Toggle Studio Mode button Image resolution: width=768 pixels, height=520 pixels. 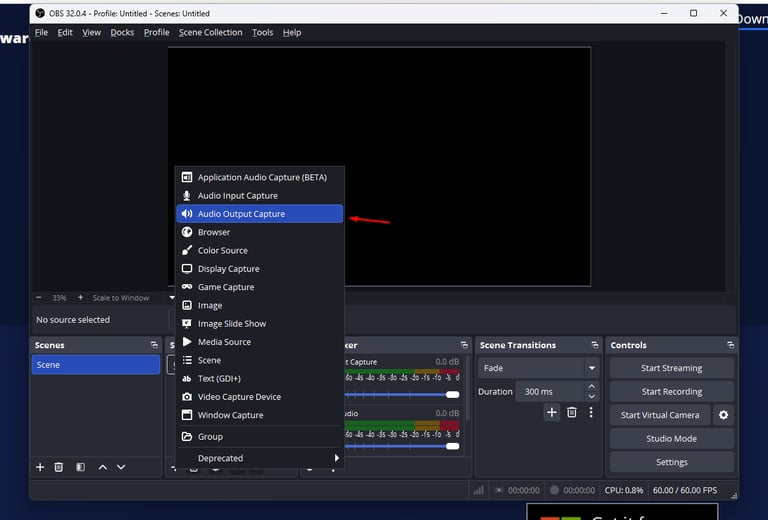pyautogui.click(x=672, y=439)
